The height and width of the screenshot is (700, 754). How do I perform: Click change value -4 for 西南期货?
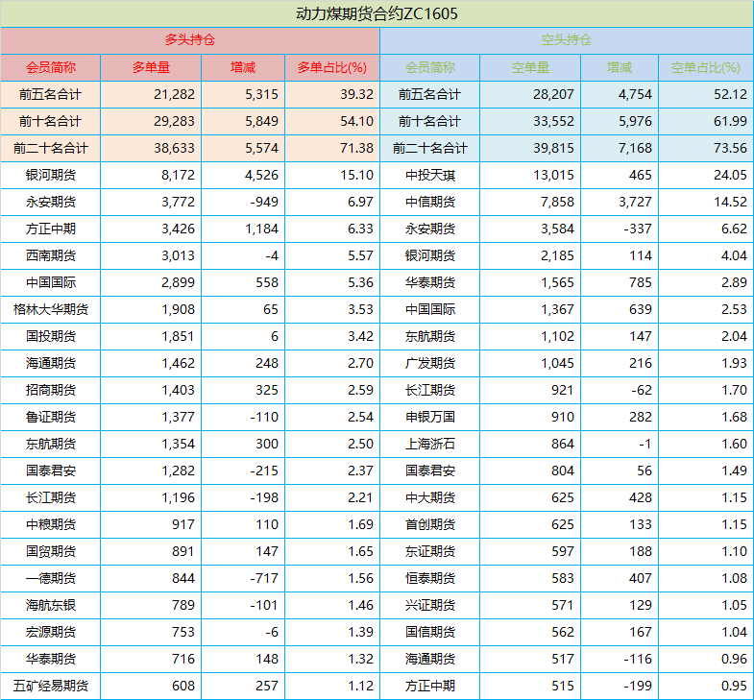point(272,255)
